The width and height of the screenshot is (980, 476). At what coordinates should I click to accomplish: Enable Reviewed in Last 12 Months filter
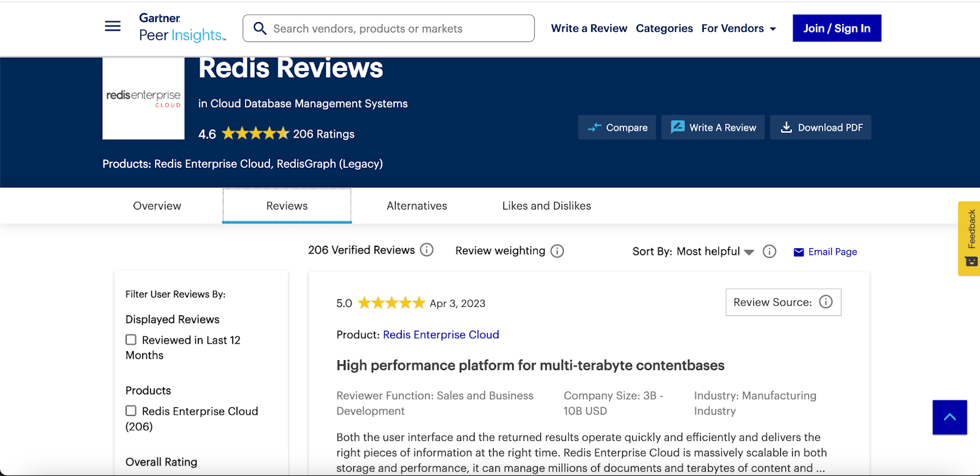(x=131, y=340)
